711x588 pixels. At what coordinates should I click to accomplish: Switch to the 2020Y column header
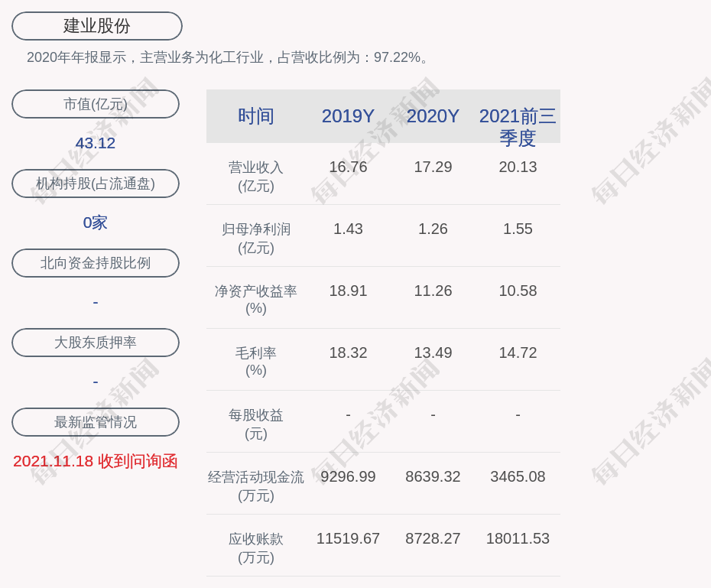pos(433,116)
